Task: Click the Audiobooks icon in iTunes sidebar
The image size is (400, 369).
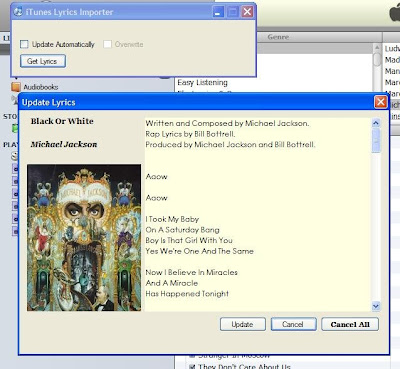Action: coord(16,87)
